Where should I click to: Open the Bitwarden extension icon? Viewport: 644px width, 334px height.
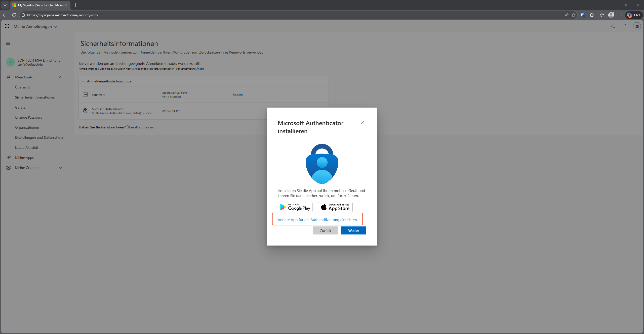point(583,15)
